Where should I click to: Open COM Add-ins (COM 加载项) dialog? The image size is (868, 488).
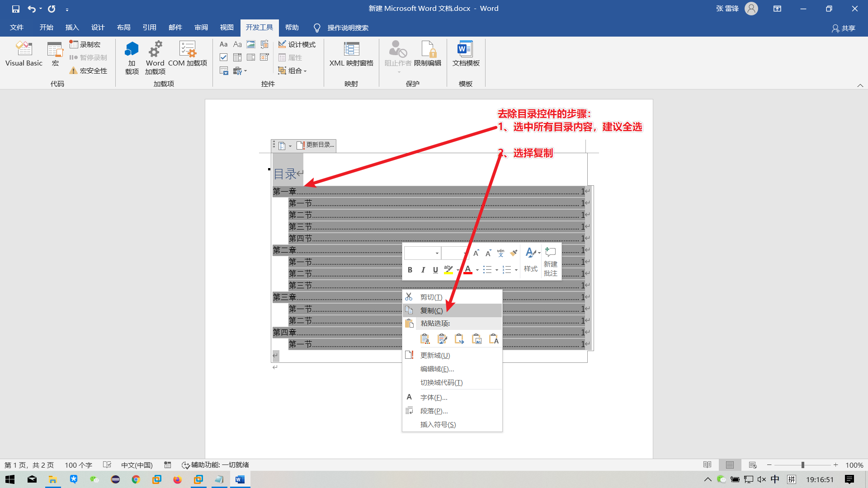click(x=188, y=54)
